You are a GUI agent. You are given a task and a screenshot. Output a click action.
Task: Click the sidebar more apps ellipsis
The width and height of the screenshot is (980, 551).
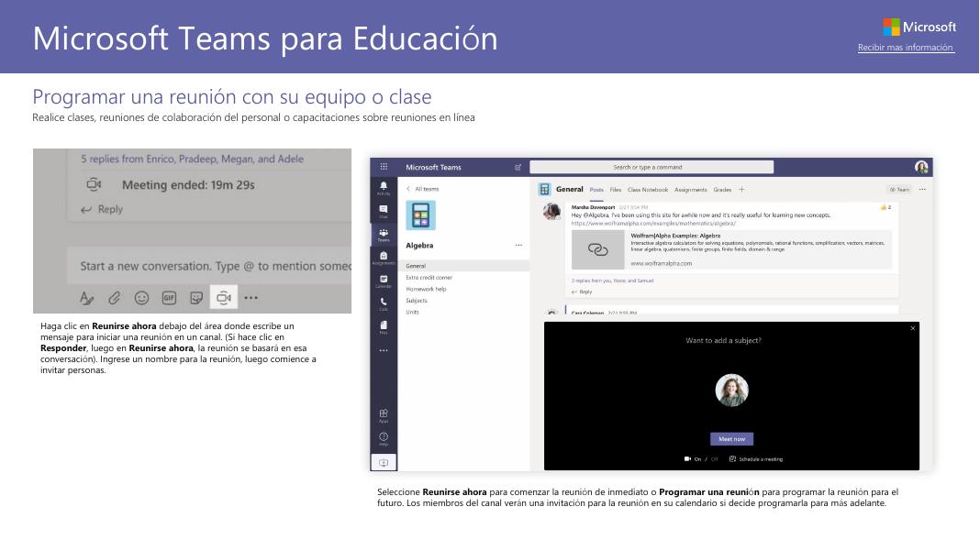(384, 350)
